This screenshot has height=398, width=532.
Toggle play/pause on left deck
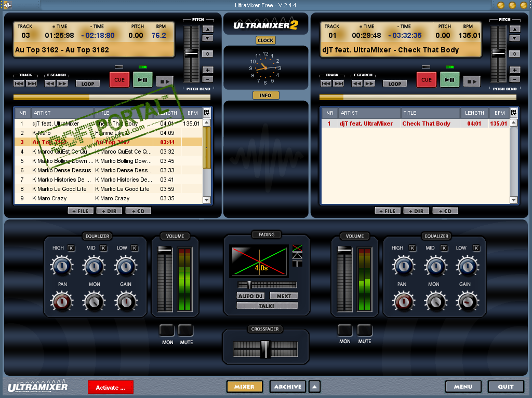tap(142, 80)
